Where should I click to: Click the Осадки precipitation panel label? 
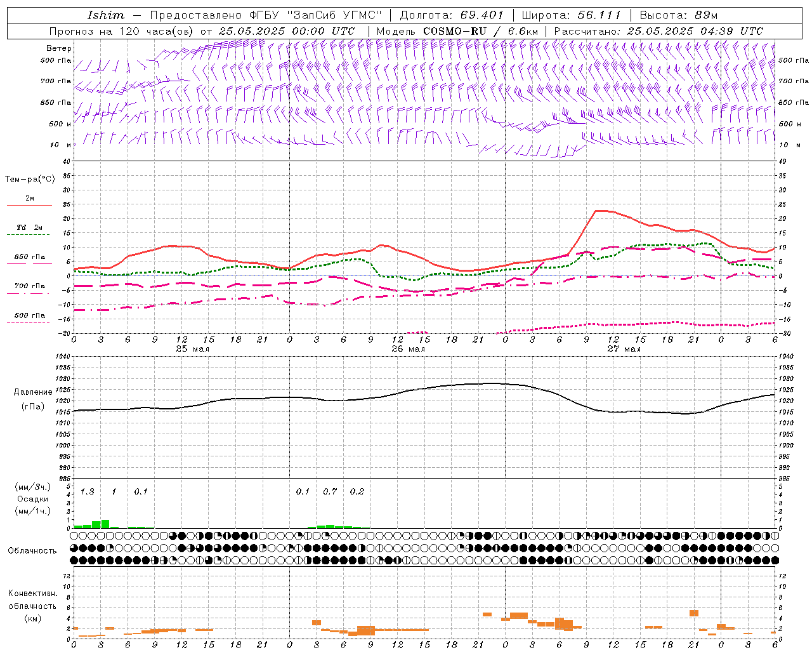coord(33,499)
